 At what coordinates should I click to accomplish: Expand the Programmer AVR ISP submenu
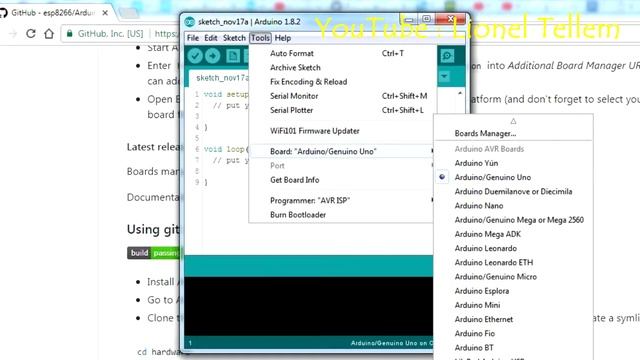pyautogui.click(x=341, y=200)
